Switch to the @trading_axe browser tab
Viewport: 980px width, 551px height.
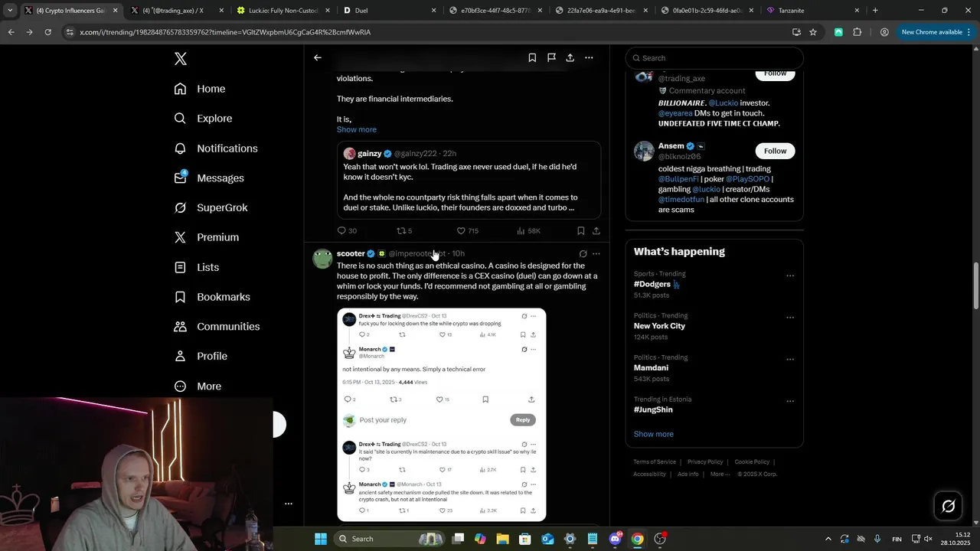[175, 11]
